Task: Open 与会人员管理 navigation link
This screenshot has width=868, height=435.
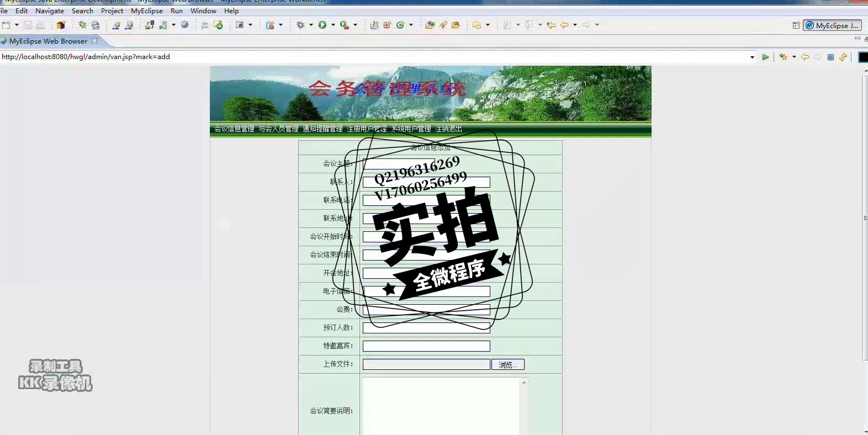Action: [x=278, y=129]
